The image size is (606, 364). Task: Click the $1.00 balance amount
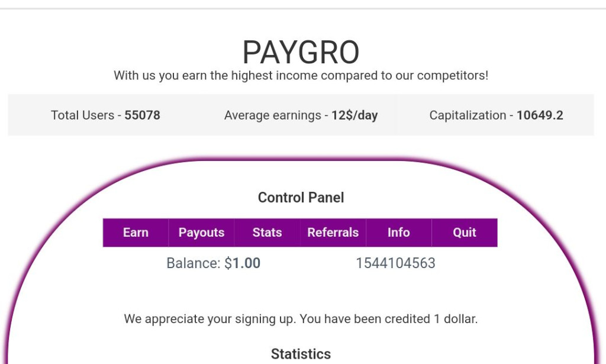(x=243, y=263)
